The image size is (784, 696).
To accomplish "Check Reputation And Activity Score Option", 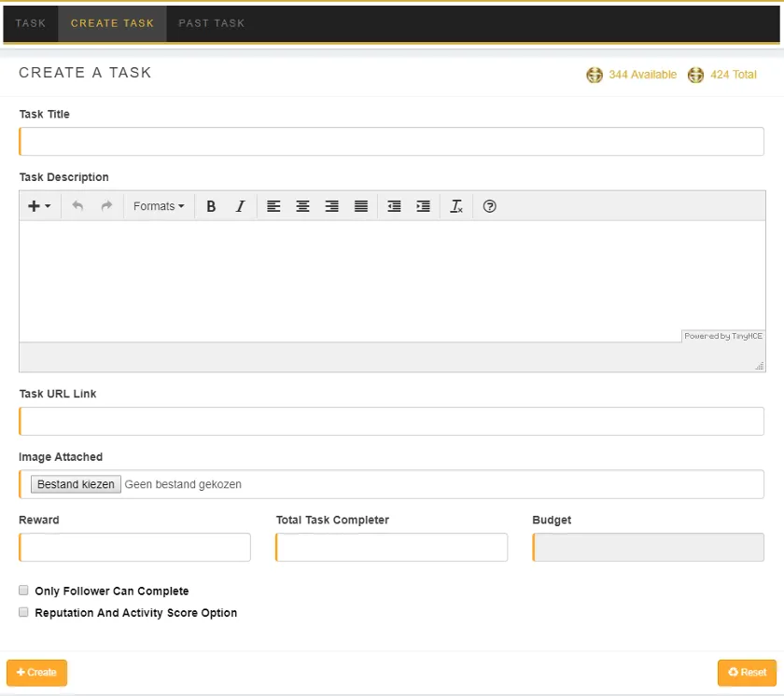I will pyautogui.click(x=24, y=613).
